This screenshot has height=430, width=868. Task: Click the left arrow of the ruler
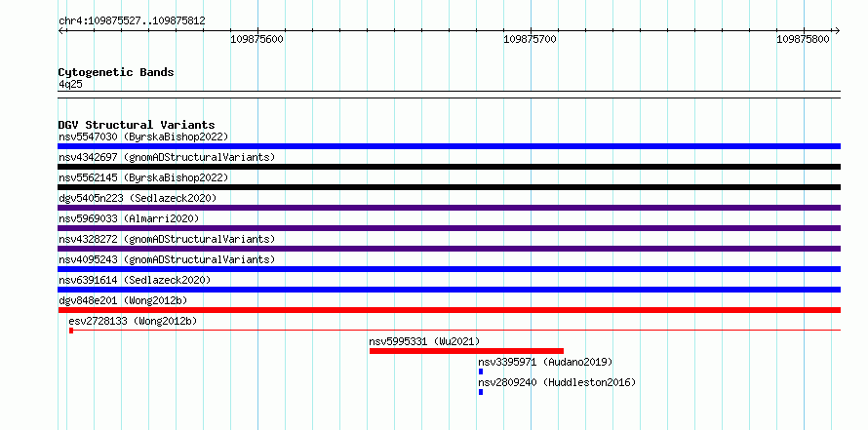coord(62,30)
